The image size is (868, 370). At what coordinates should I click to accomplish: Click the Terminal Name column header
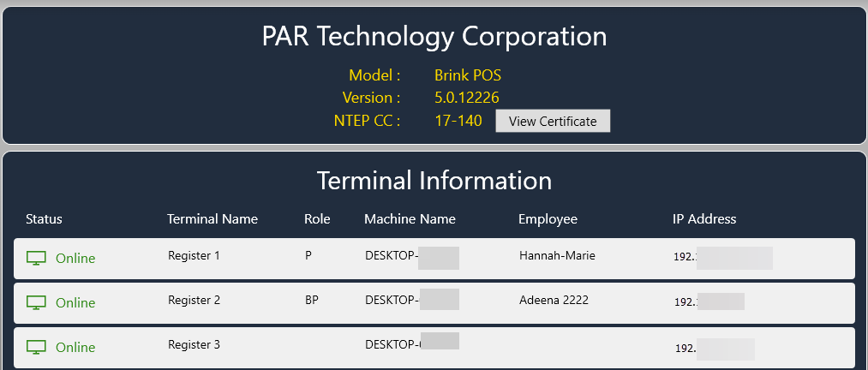tap(213, 219)
